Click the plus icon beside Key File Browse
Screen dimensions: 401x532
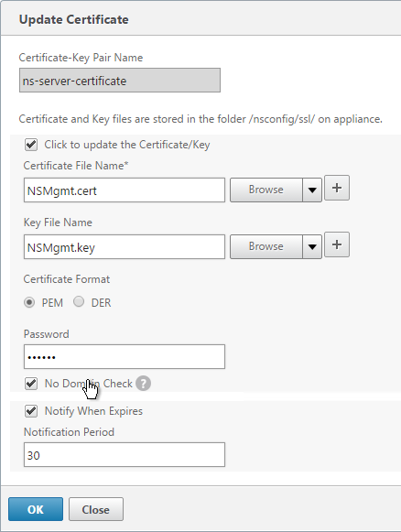(x=337, y=244)
